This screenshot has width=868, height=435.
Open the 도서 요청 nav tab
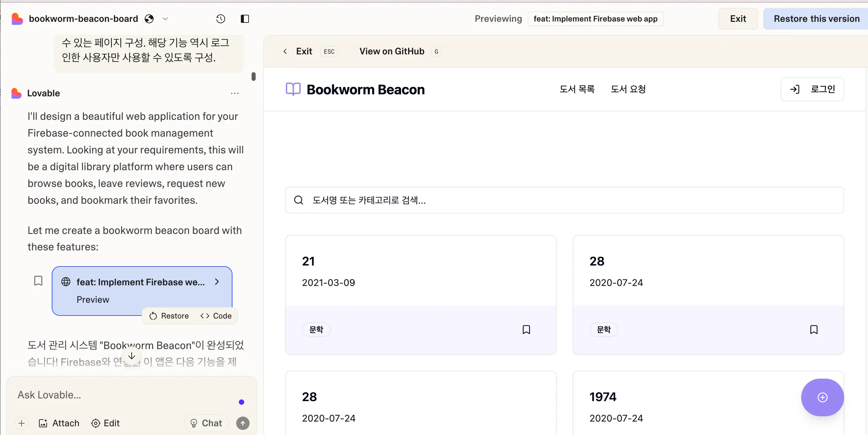(628, 89)
